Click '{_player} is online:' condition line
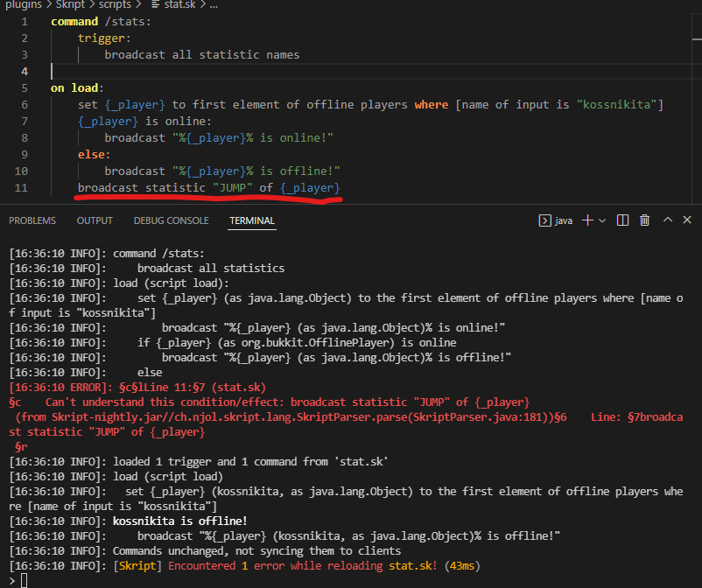Image resolution: width=702 pixels, height=588 pixels. click(x=144, y=122)
